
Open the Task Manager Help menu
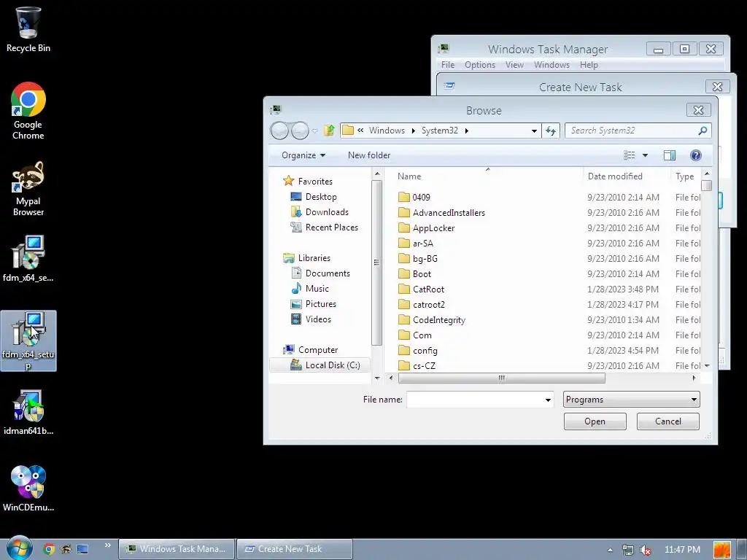pos(589,65)
